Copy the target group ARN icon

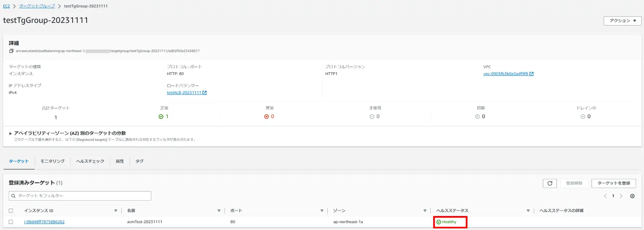11,51
